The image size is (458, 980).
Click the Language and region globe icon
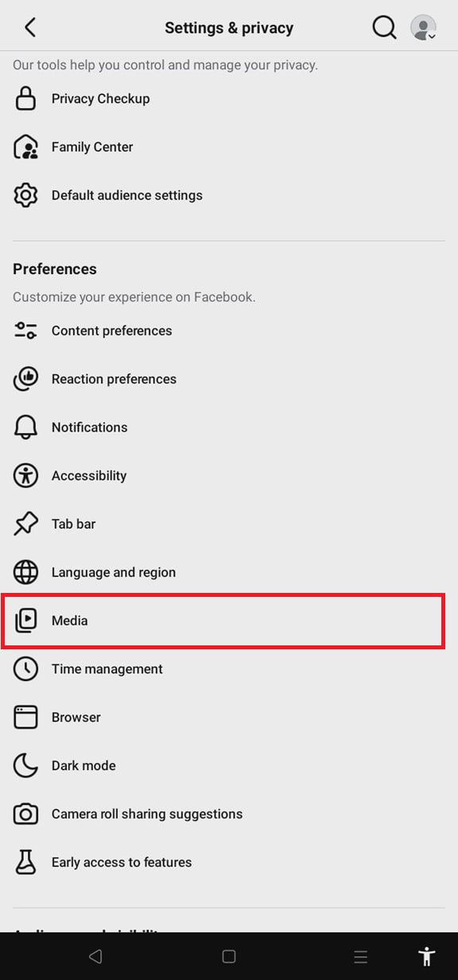tap(26, 572)
